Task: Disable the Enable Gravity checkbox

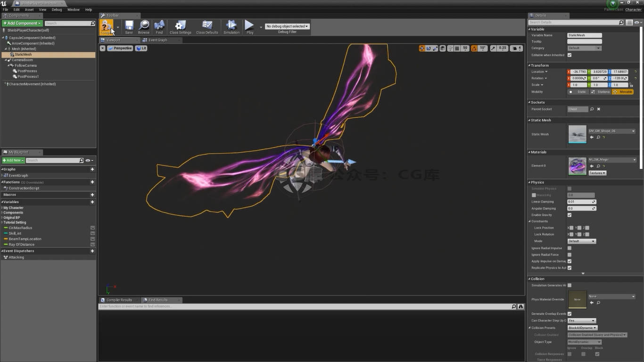Action: [570, 215]
